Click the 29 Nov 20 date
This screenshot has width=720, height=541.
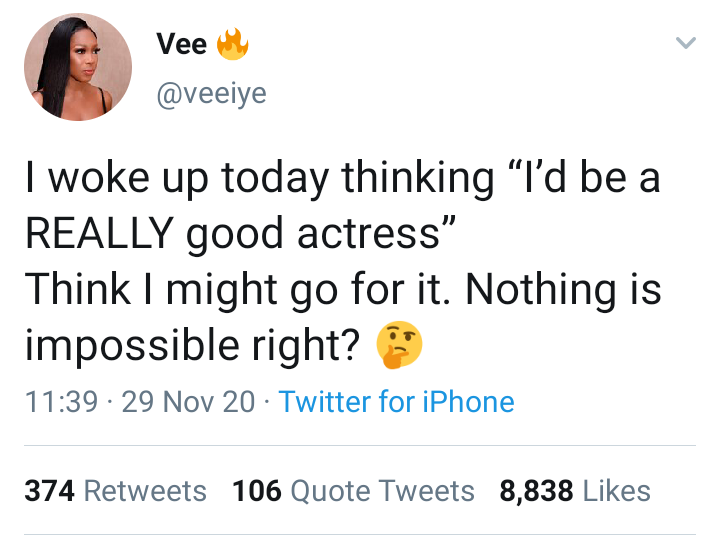click(x=188, y=402)
